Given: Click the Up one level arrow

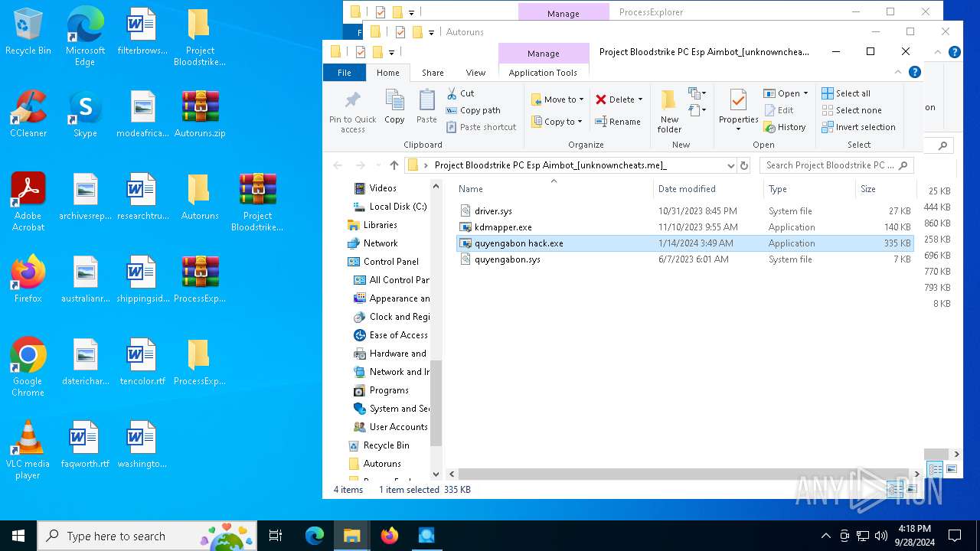Looking at the screenshot, I should pos(394,165).
